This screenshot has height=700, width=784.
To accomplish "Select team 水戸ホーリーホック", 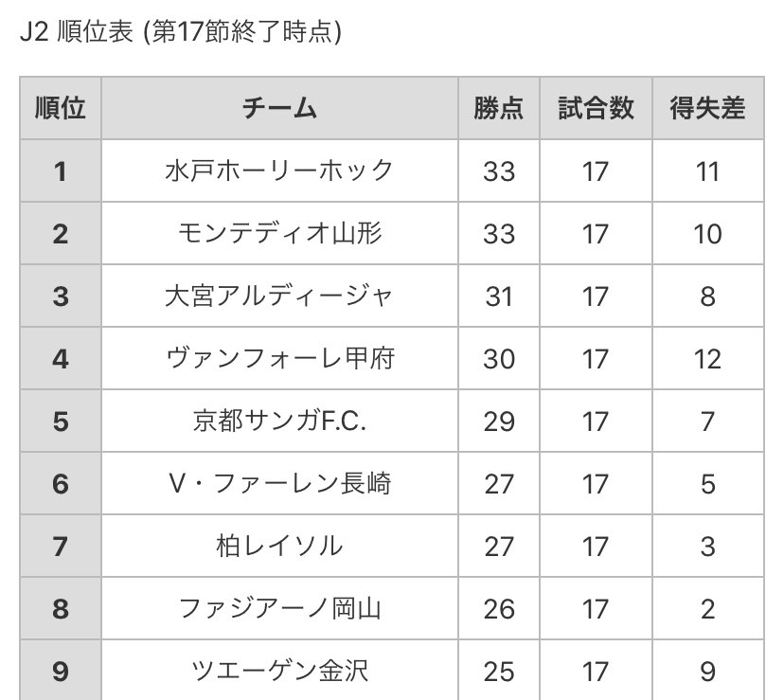I will coord(279,171).
